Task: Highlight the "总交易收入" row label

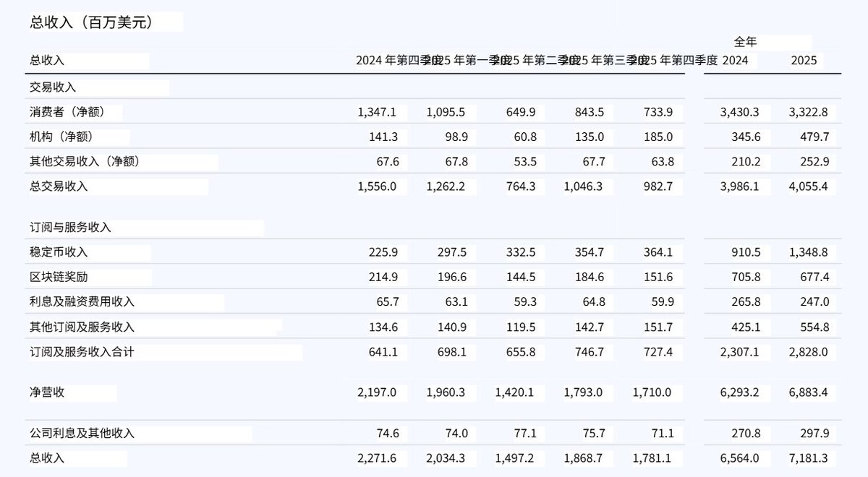Action: [59, 186]
